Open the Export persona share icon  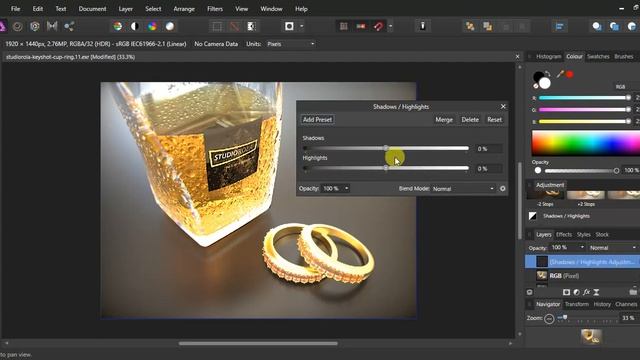(69, 27)
